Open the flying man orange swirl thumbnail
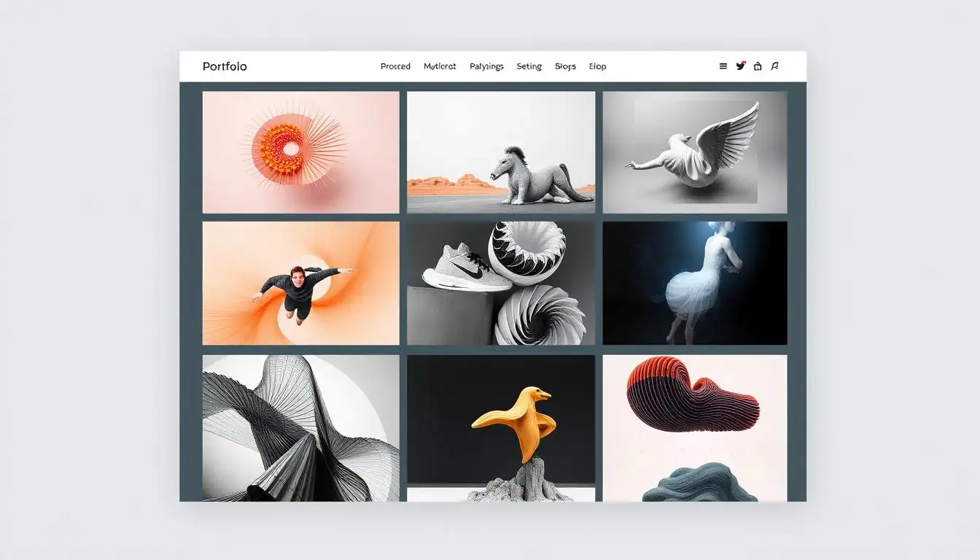 coord(300,283)
